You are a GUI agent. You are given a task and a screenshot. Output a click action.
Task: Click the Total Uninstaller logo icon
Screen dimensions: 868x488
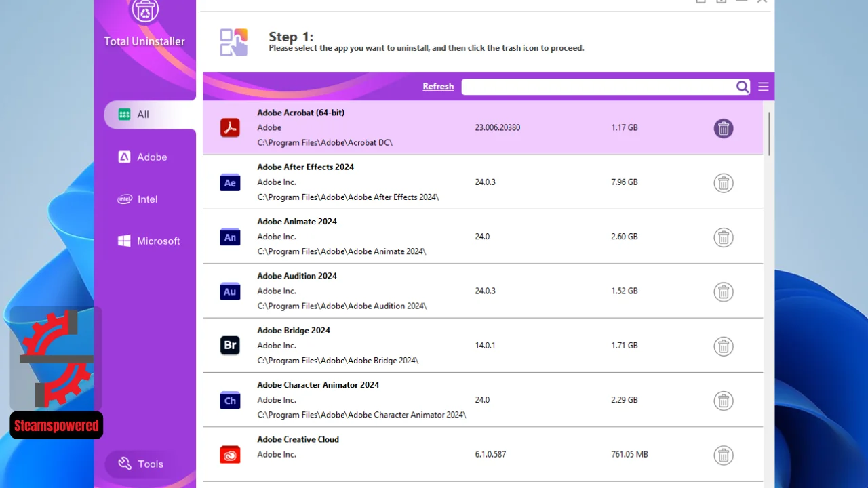coord(144,12)
